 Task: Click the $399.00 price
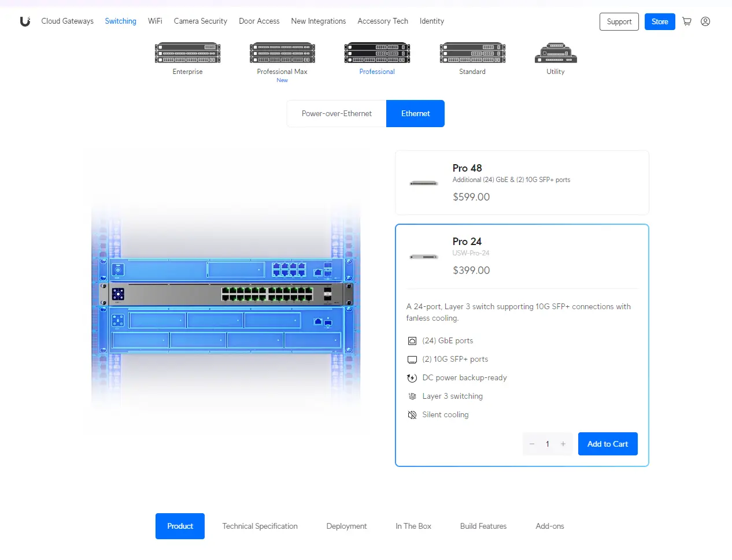tap(471, 270)
